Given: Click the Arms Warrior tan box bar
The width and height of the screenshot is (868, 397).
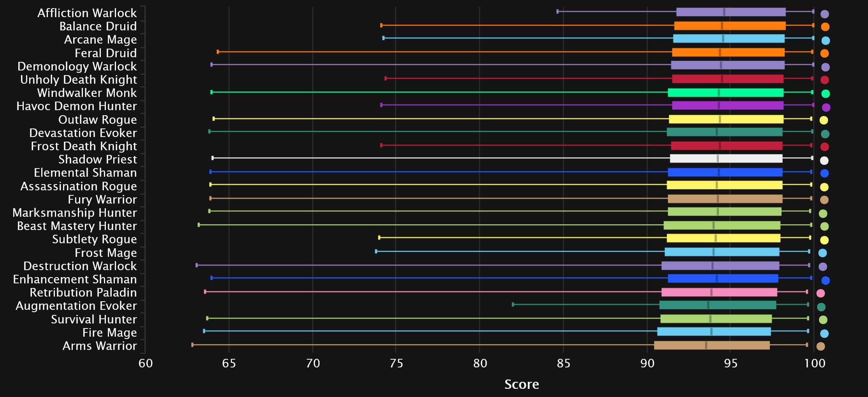Looking at the screenshot, I should [x=712, y=345].
